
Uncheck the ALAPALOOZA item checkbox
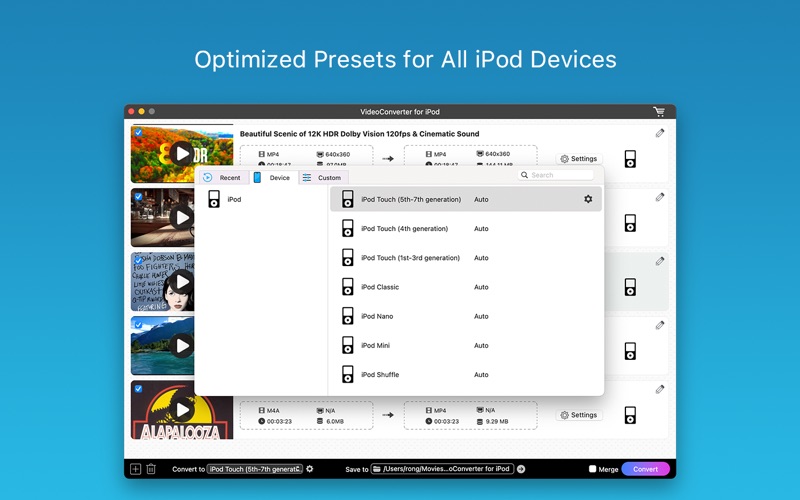click(x=138, y=388)
